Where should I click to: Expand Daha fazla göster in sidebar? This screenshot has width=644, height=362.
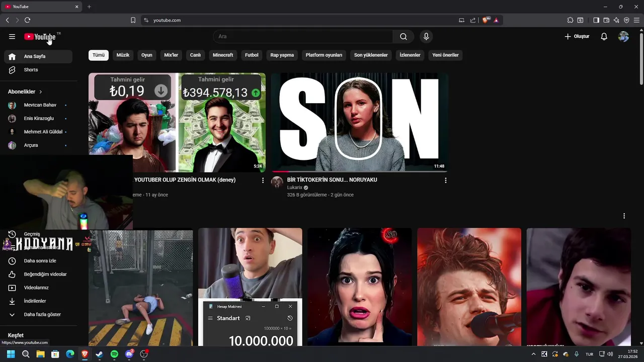click(38, 315)
